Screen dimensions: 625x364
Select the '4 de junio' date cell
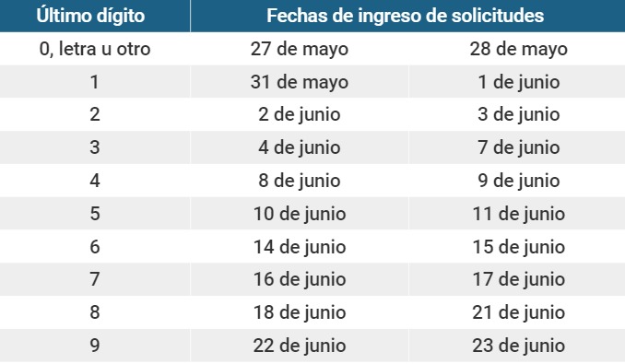tap(300, 147)
